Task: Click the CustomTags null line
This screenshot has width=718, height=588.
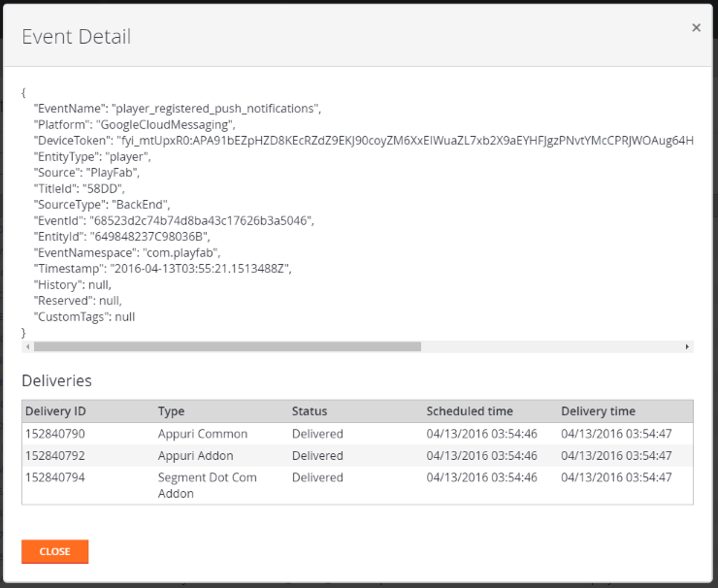Action: pyautogui.click(x=84, y=317)
